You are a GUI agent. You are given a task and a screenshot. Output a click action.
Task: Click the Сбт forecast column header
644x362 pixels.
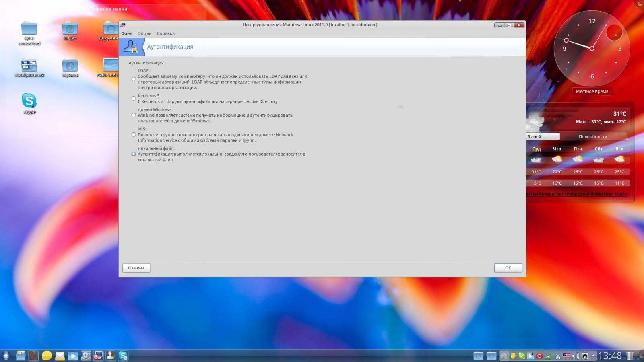(x=599, y=149)
